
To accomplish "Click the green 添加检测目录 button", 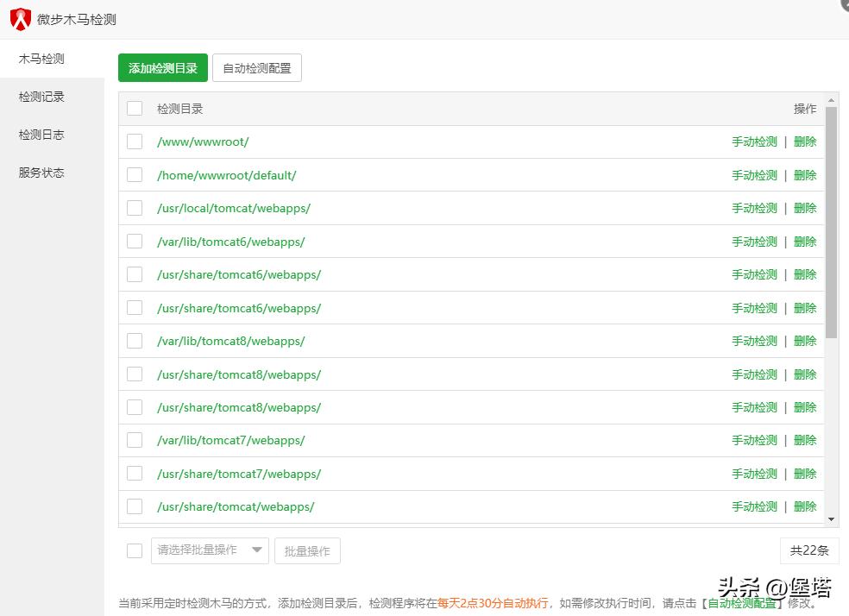I will (x=162, y=66).
